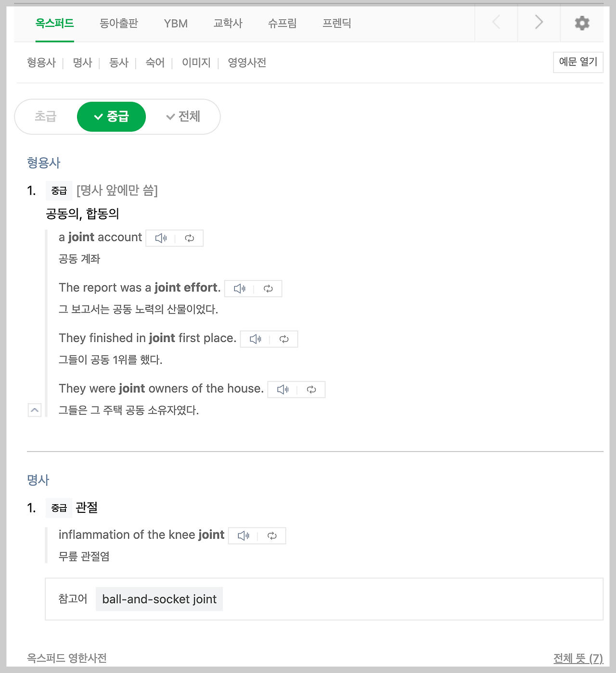Select the 초급 difficulty filter
This screenshot has height=673, width=616.
pyautogui.click(x=46, y=116)
